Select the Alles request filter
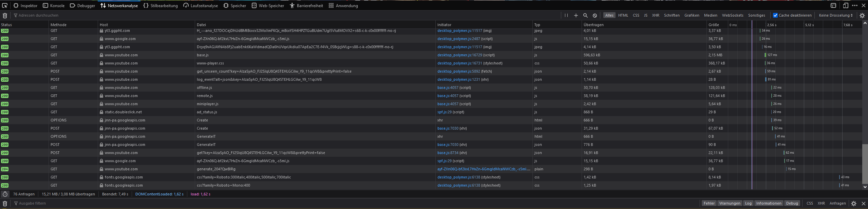The image size is (868, 209). click(x=609, y=15)
